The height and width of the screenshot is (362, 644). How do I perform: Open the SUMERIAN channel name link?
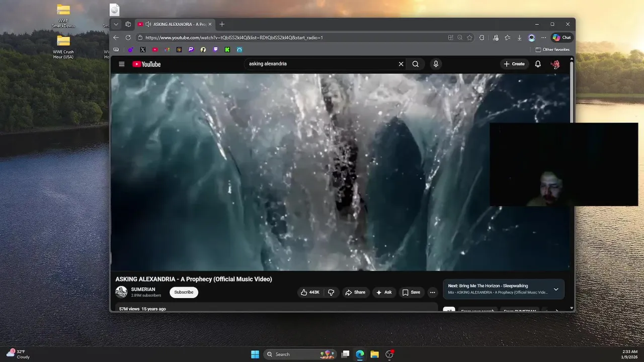[143, 290]
